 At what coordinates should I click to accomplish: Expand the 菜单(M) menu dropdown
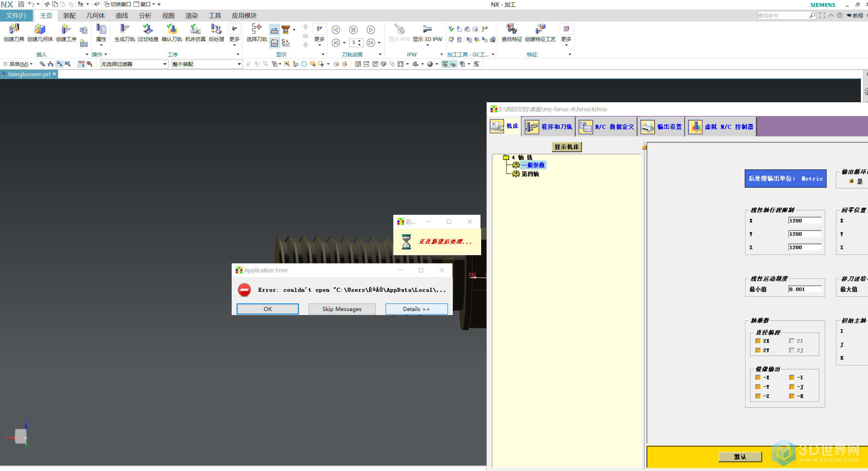click(18, 64)
